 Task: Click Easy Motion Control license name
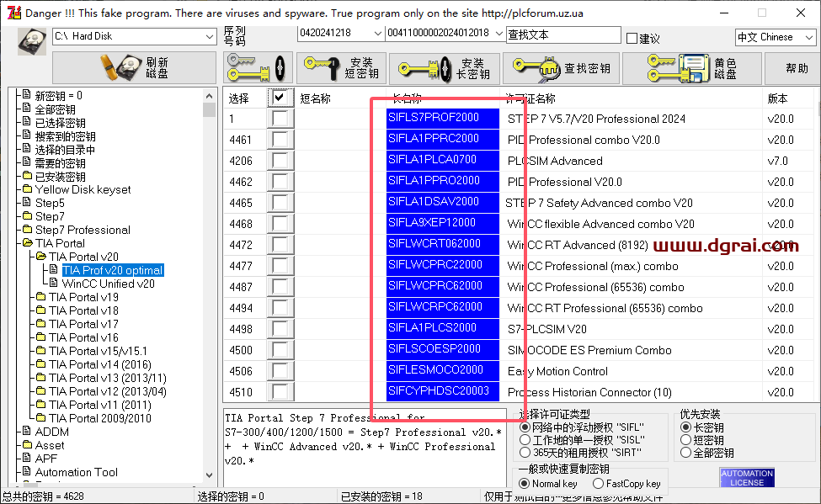pos(557,371)
